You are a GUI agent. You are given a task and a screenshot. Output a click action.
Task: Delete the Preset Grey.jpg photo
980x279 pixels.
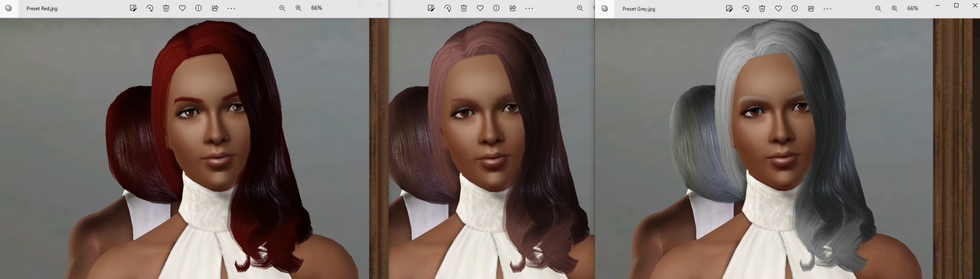pyautogui.click(x=762, y=8)
